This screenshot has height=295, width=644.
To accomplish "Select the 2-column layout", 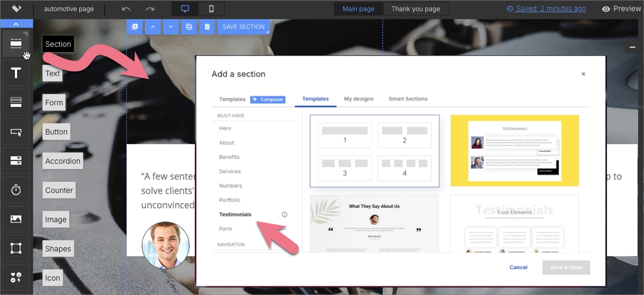I will pyautogui.click(x=405, y=135).
